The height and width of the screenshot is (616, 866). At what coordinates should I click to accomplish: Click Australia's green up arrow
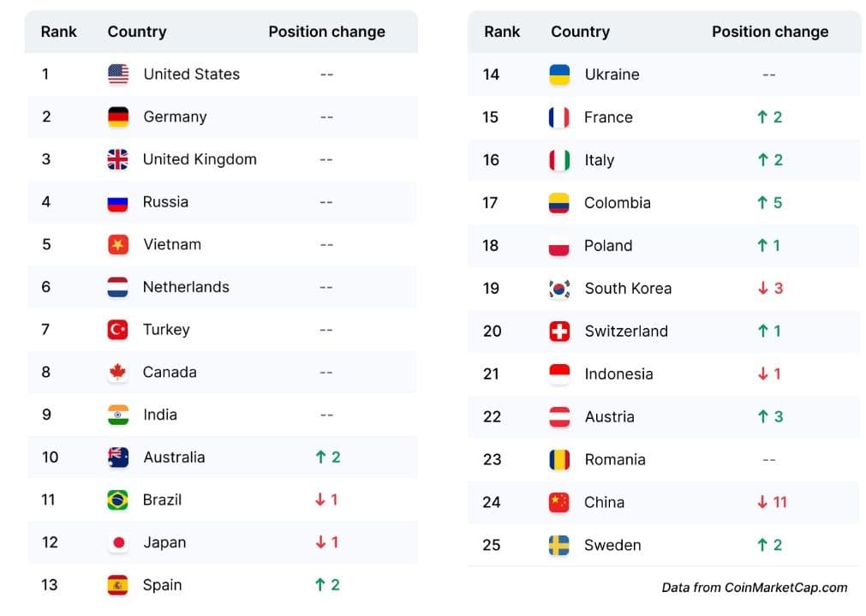click(320, 458)
